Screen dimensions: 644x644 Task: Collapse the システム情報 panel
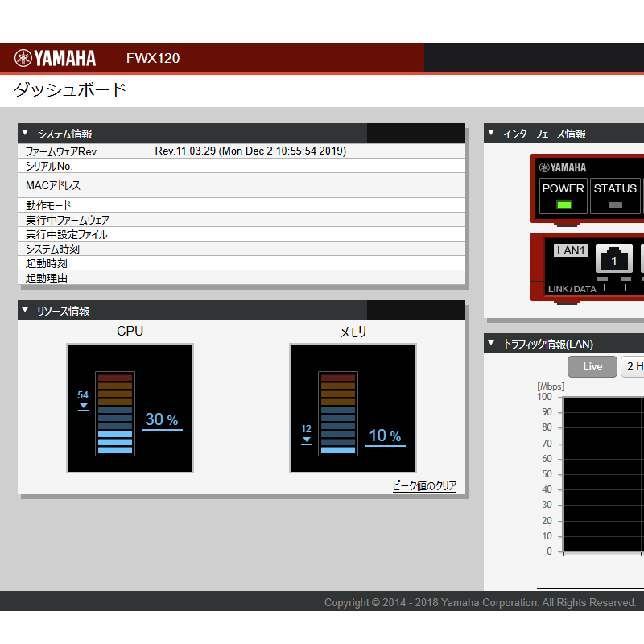(x=25, y=134)
